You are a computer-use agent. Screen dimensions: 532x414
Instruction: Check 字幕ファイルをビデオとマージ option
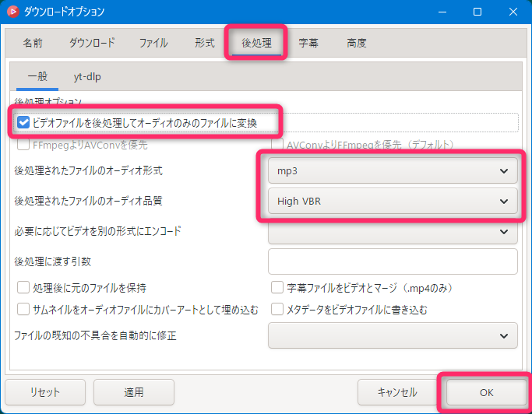(277, 287)
